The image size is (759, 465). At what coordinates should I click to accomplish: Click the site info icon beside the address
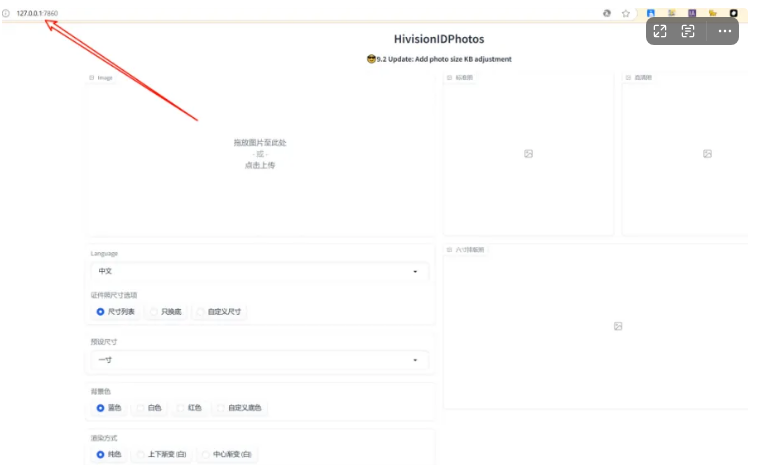click(6, 13)
